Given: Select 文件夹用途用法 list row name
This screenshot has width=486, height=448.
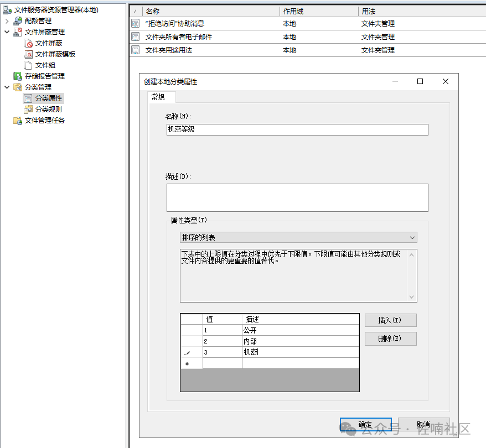Looking at the screenshot, I should pyautogui.click(x=169, y=50).
